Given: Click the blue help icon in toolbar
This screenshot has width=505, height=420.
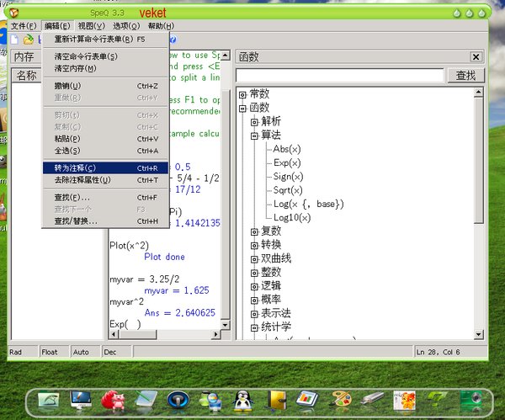Looking at the screenshot, I should tap(173, 40).
